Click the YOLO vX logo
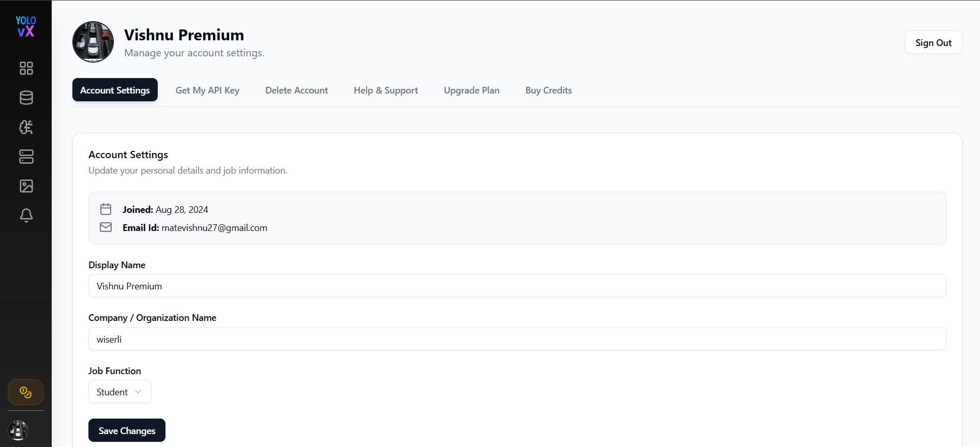Screen dimensions: 980x447 point(26,26)
